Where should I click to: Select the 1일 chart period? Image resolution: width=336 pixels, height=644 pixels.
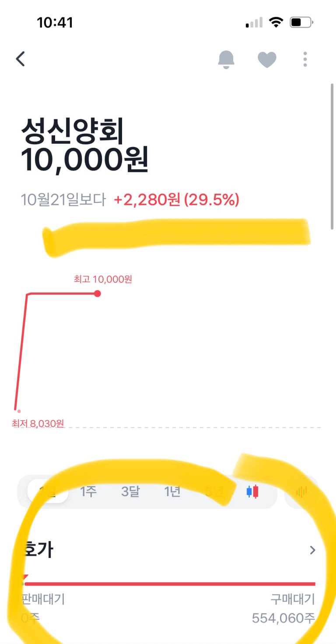[x=48, y=492]
